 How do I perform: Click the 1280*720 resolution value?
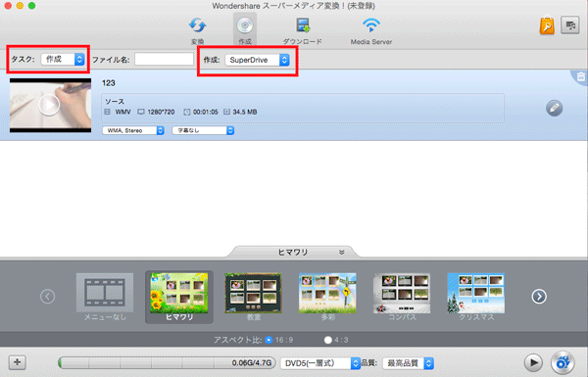[161, 112]
